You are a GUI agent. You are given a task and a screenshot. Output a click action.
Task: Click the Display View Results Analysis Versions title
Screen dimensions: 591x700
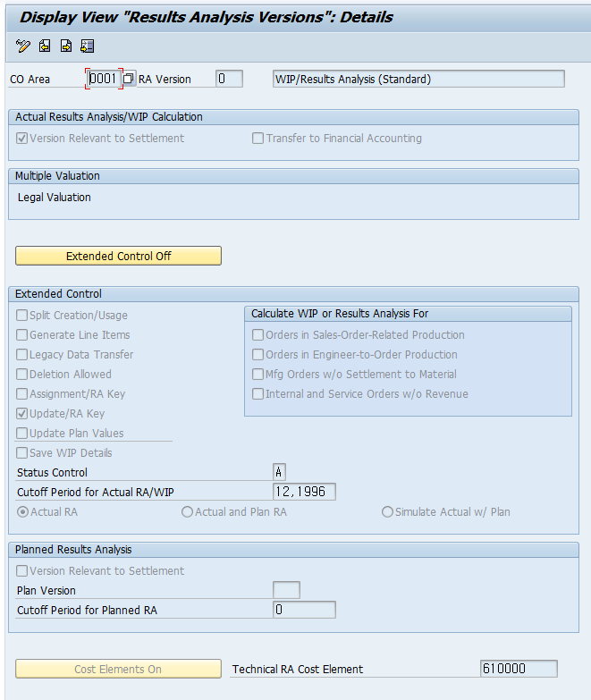pyautogui.click(x=206, y=17)
